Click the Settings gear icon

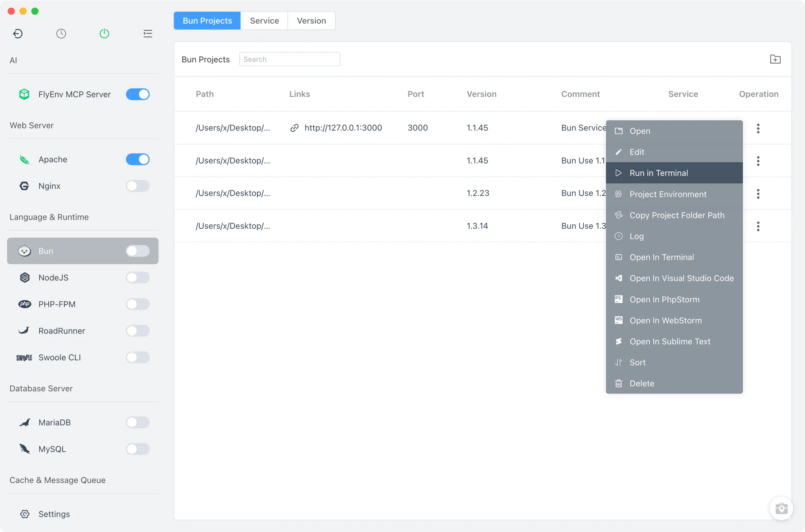tap(25, 514)
